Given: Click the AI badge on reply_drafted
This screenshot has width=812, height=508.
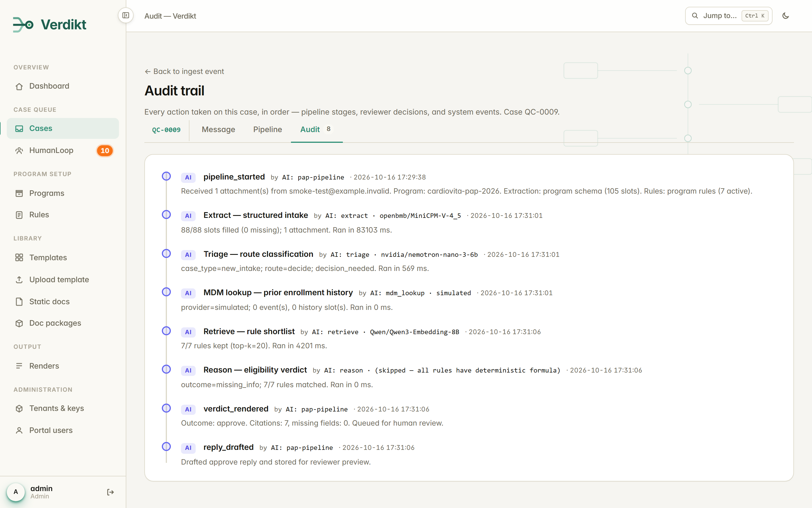Looking at the screenshot, I should click(x=188, y=448).
